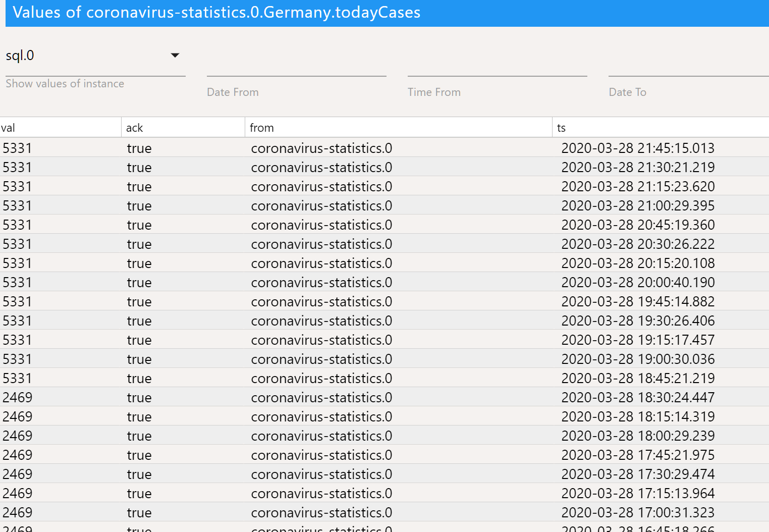769x532 pixels.
Task: Select timestamp 2020-03-28 18:15:14.319
Action: tap(638, 416)
